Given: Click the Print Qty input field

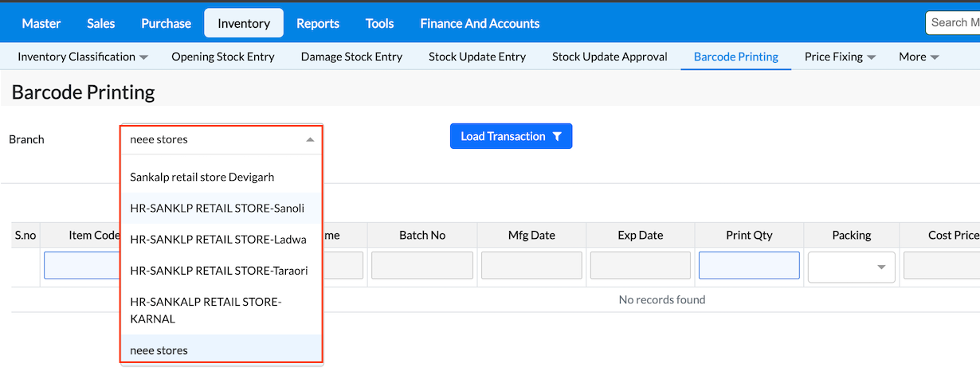Looking at the screenshot, I should (749, 265).
